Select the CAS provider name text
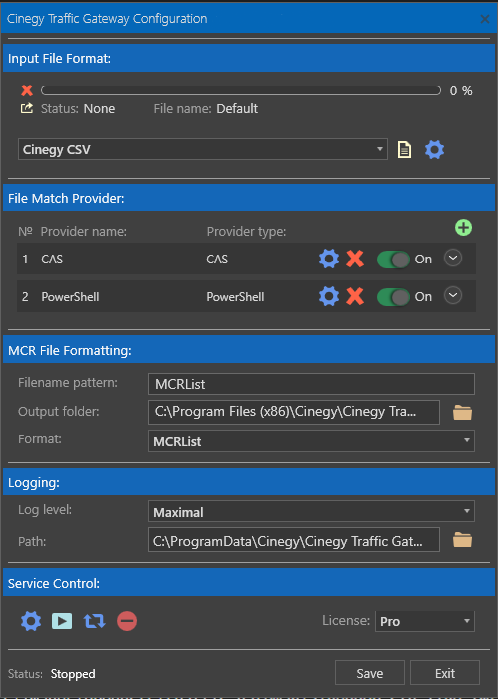498x699 pixels. pos(52,259)
